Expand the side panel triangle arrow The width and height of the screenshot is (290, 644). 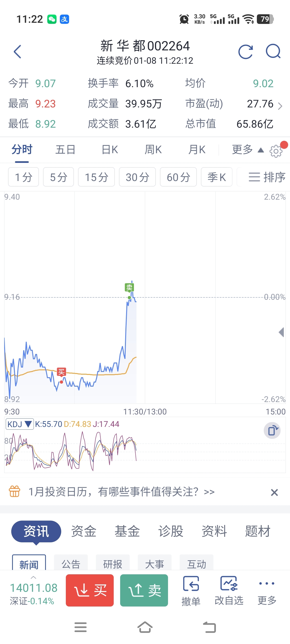[281, 332]
